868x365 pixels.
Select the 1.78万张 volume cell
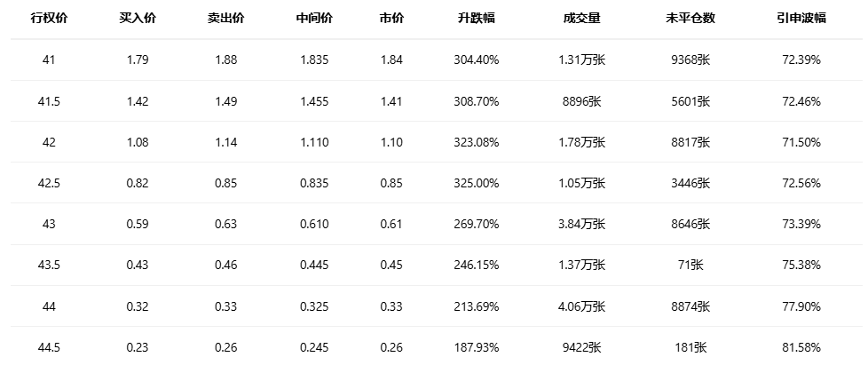click(582, 142)
